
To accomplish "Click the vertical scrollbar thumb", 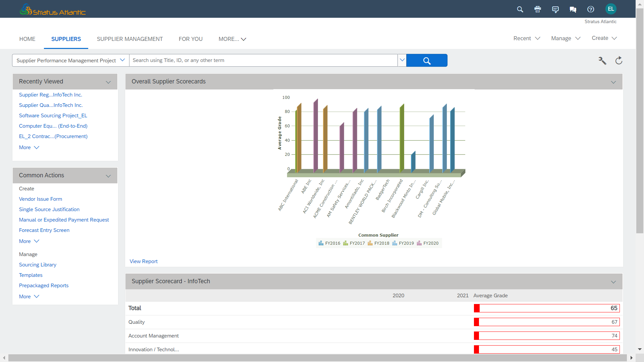I will point(640,121).
